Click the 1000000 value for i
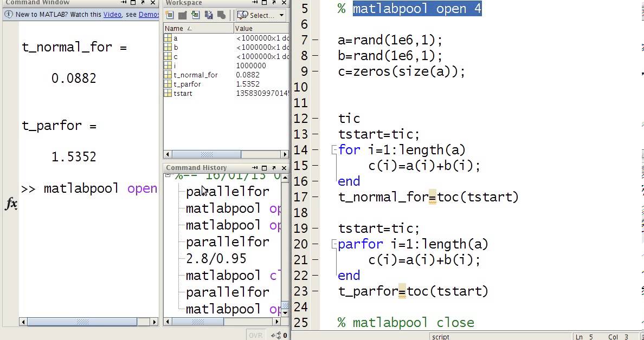This screenshot has width=644, height=340. point(251,66)
